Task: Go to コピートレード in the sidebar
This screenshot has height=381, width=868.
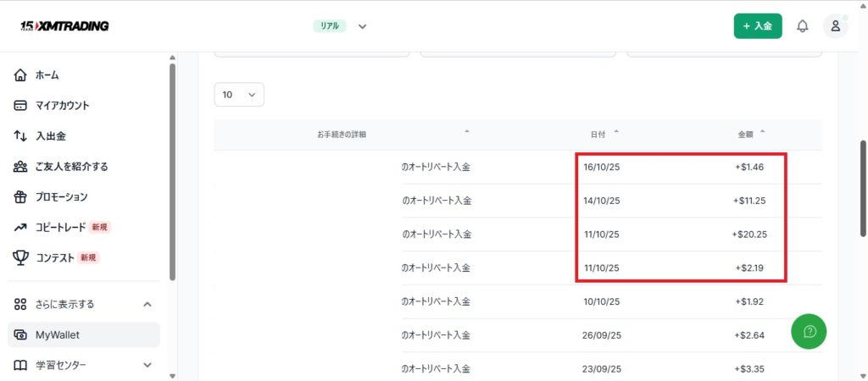Action: click(60, 227)
